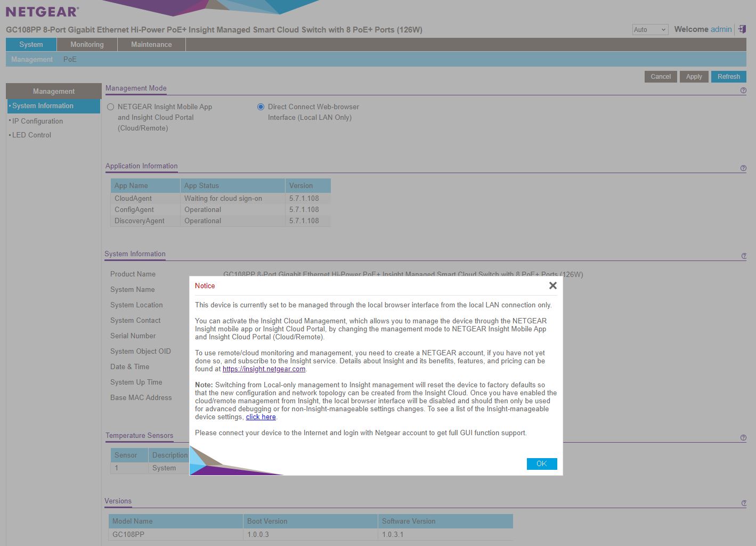
Task: Confirm the Notice with OK
Action: [x=542, y=463]
